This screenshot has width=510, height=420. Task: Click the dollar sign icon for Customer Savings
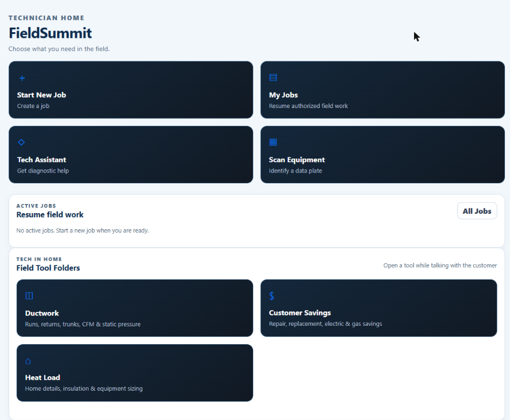pos(272,296)
